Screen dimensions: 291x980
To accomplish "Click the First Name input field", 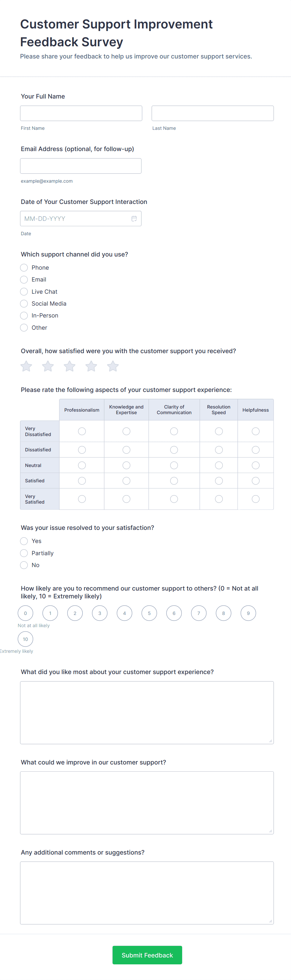I will 81,113.
